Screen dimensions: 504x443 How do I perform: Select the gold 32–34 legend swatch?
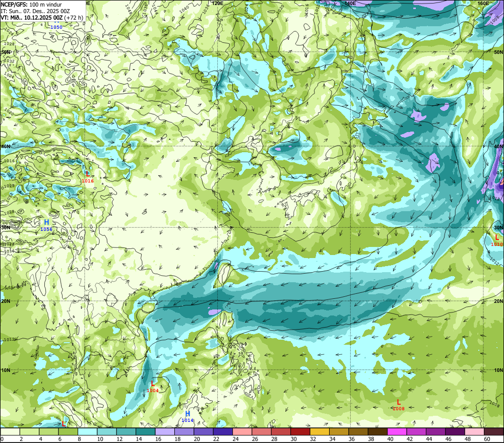tap(320, 432)
